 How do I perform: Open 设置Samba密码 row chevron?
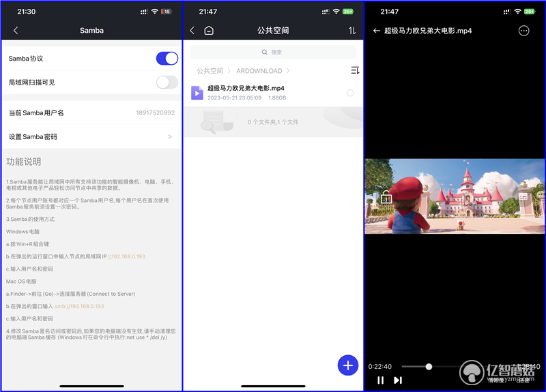click(x=170, y=137)
